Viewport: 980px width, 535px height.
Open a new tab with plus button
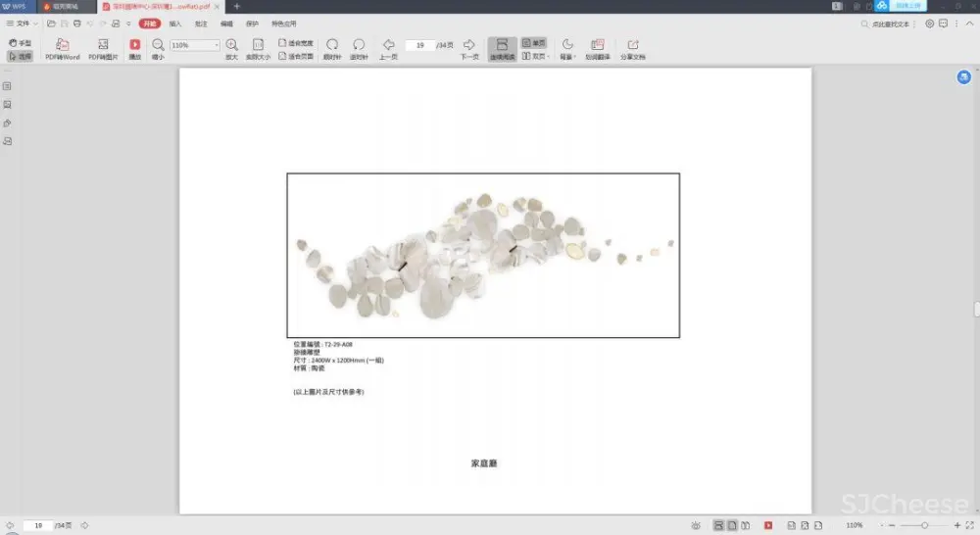[x=237, y=6]
